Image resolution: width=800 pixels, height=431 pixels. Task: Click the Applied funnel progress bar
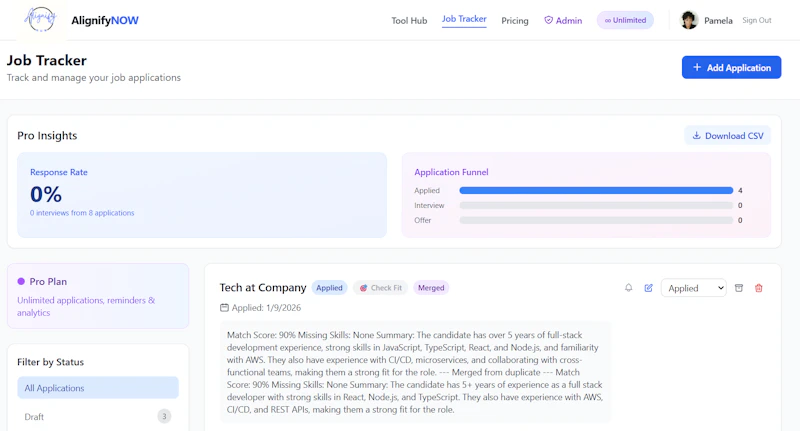(x=596, y=190)
